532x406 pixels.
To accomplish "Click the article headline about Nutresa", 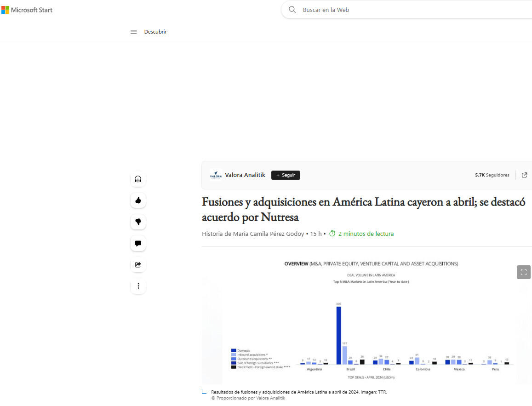I will [363, 209].
